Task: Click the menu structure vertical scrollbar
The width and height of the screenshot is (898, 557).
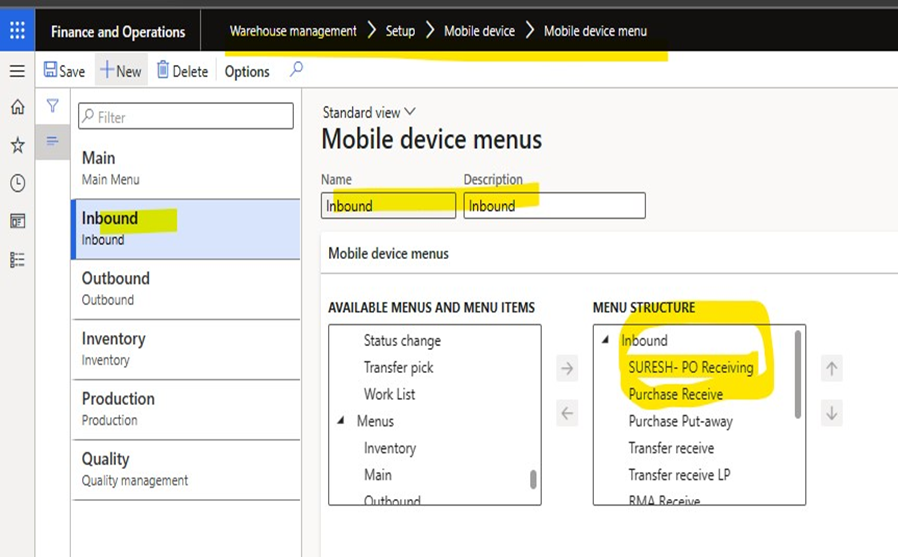Action: 798,375
